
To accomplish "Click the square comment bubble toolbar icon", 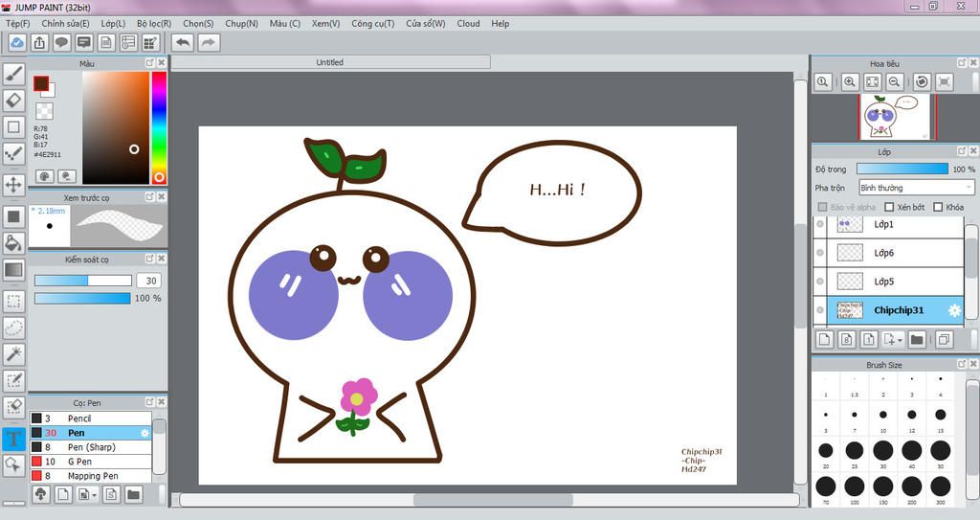I will [84, 42].
